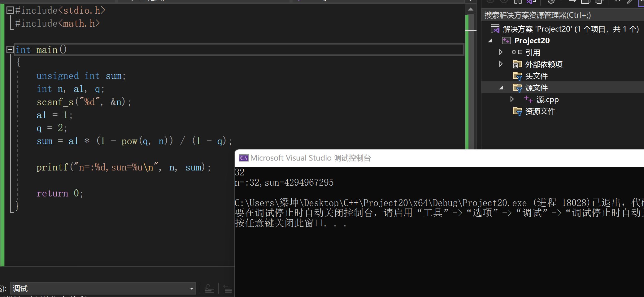This screenshot has height=297, width=644.
Task: Focus the Solution Explorer search box
Action: click(562, 15)
